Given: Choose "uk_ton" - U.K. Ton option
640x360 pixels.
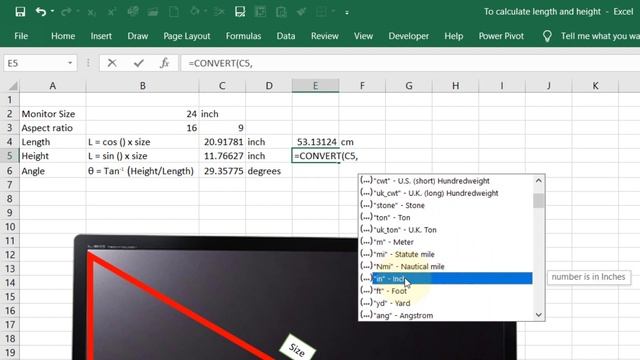Looking at the screenshot, I should tap(446, 230).
